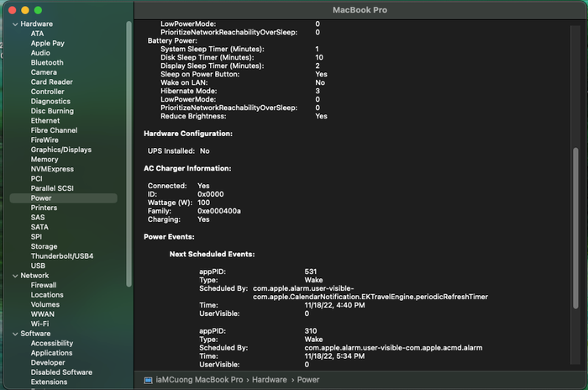Show Thunderbolt/USB4 details

point(62,256)
